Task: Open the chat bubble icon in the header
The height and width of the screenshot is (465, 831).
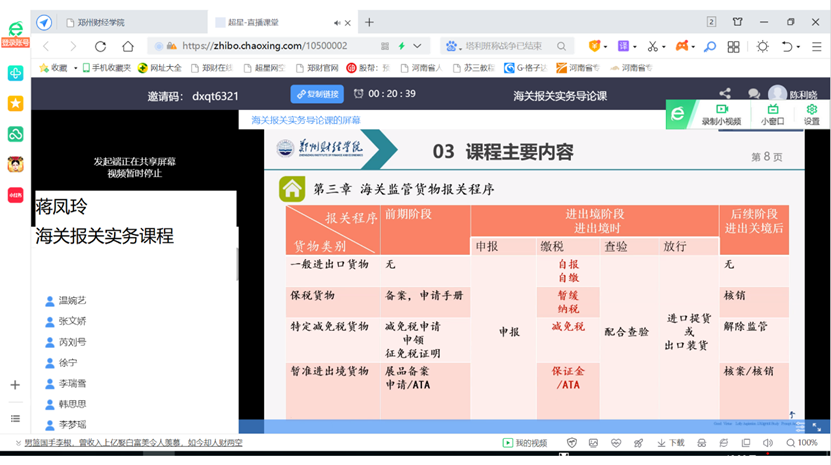Action: 754,94
